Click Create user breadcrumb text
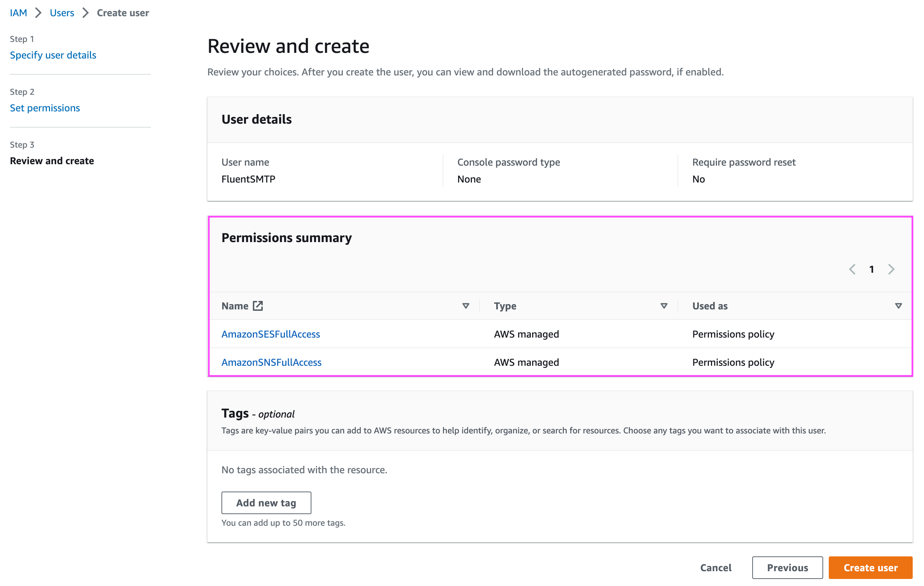This screenshot has height=586, width=924. click(123, 13)
